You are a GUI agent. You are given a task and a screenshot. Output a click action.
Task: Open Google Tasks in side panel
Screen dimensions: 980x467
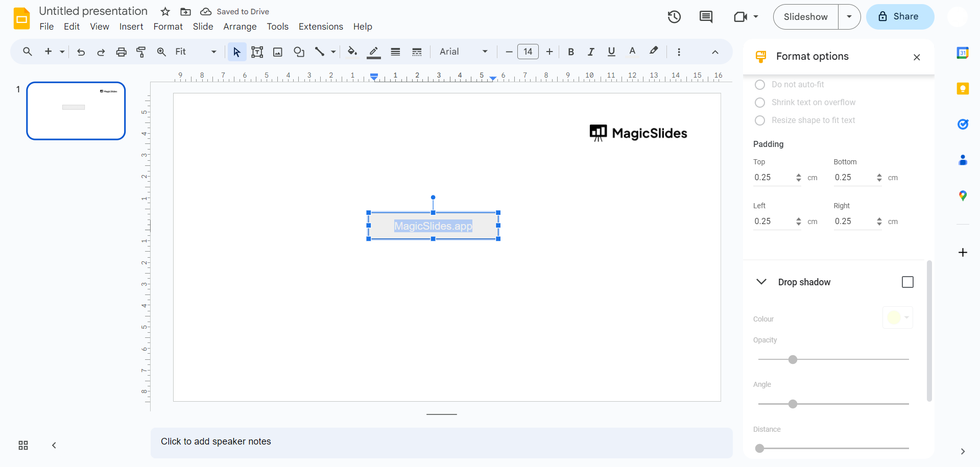coord(963,124)
